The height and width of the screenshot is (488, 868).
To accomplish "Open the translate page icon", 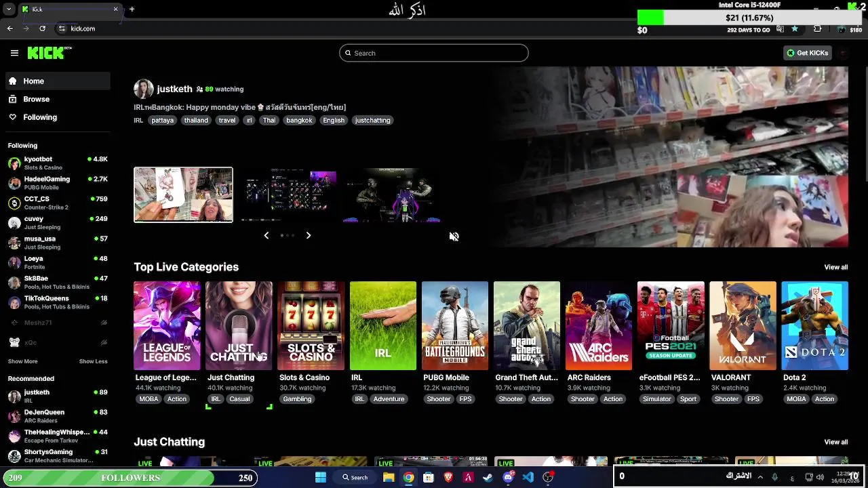I will click(781, 28).
